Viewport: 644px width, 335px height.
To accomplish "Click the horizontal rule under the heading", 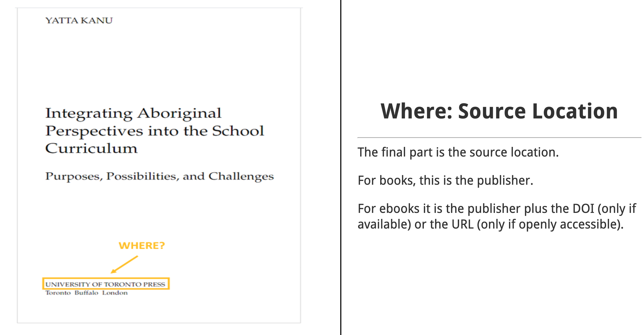I will coord(499,137).
